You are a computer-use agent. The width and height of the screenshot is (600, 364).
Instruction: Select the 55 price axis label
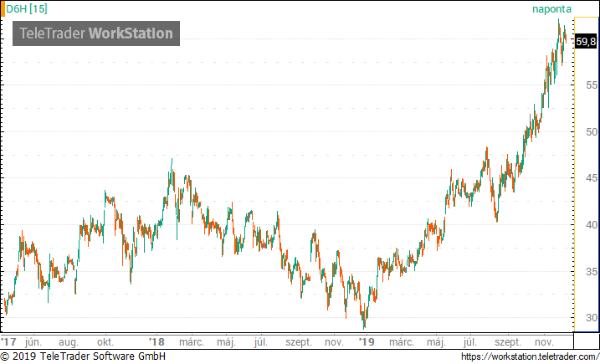click(591, 85)
